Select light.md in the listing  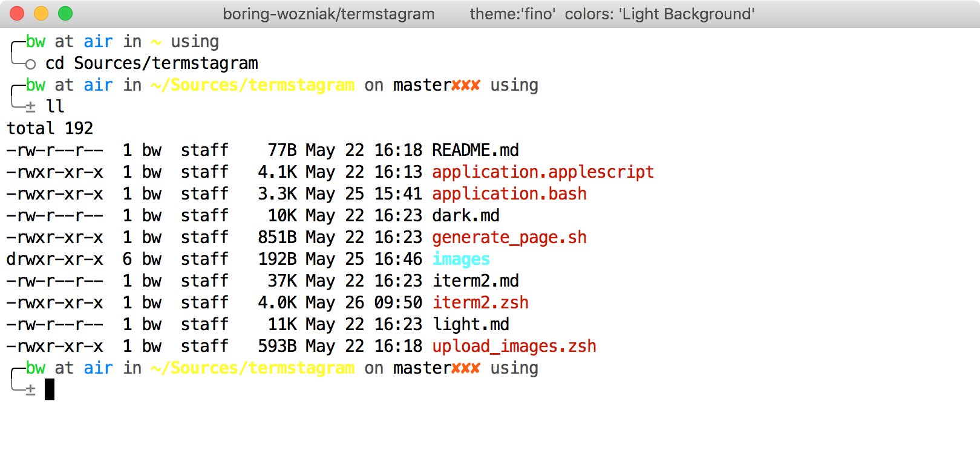[471, 324]
